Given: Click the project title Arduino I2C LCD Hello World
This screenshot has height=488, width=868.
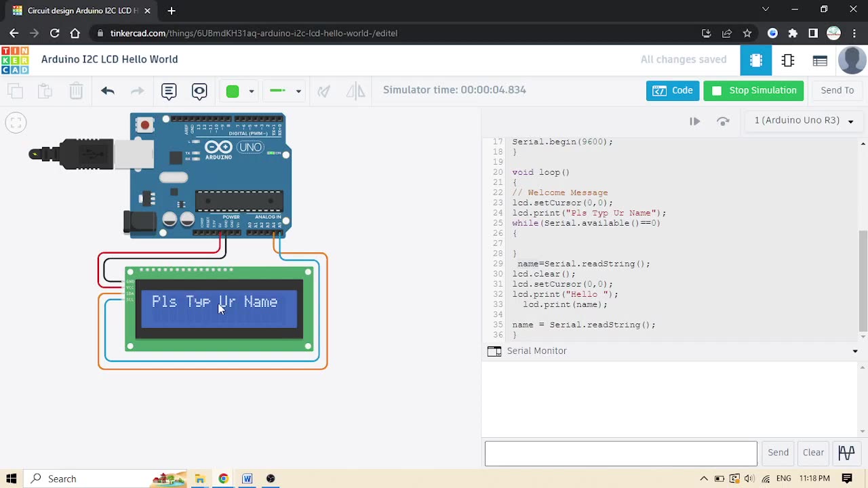Looking at the screenshot, I should (110, 60).
